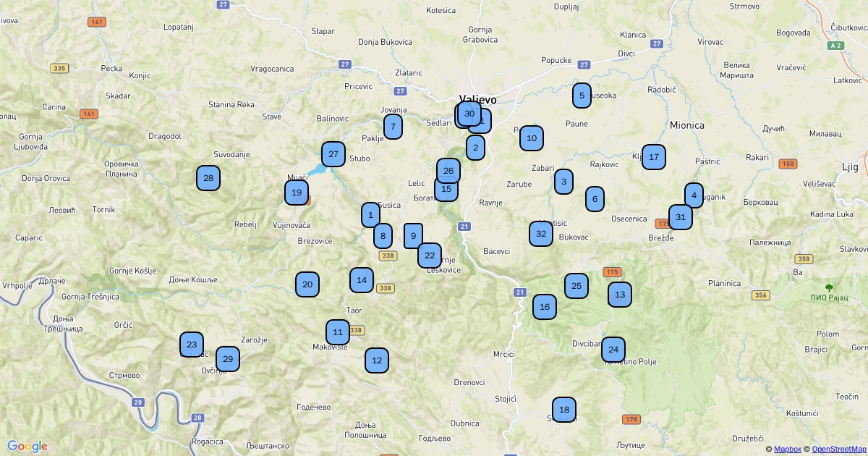Open marker 18 at bottom of map
This screenshot has width=868, height=456.
(564, 410)
